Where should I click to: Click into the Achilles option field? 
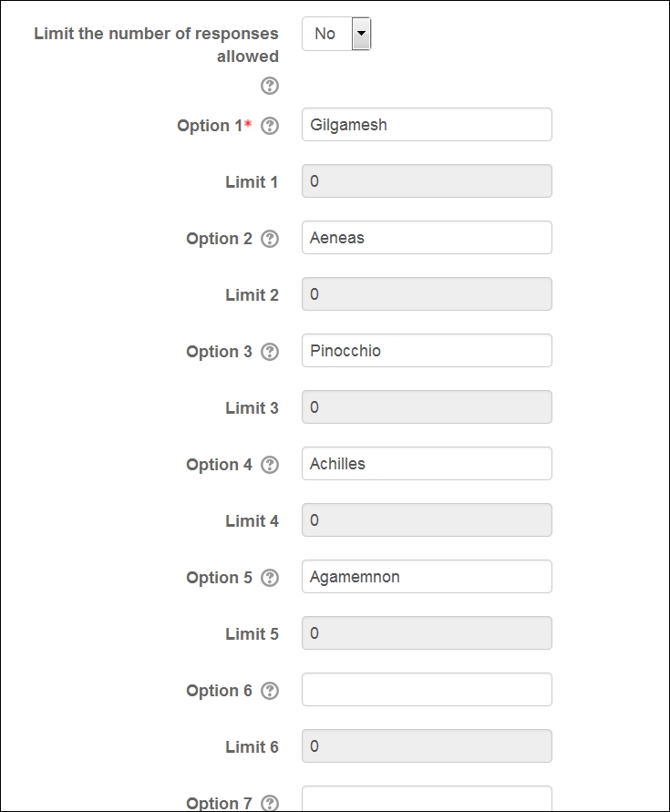pos(427,463)
